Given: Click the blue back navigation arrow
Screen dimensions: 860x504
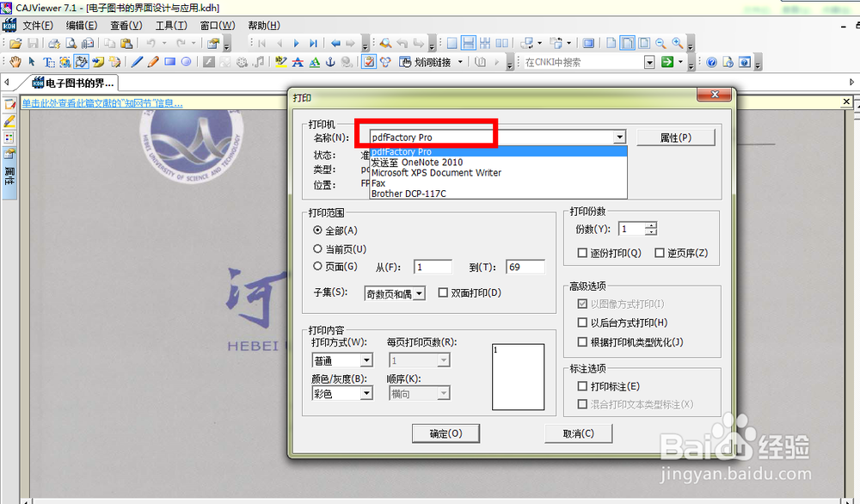Looking at the screenshot, I should tap(335, 43).
